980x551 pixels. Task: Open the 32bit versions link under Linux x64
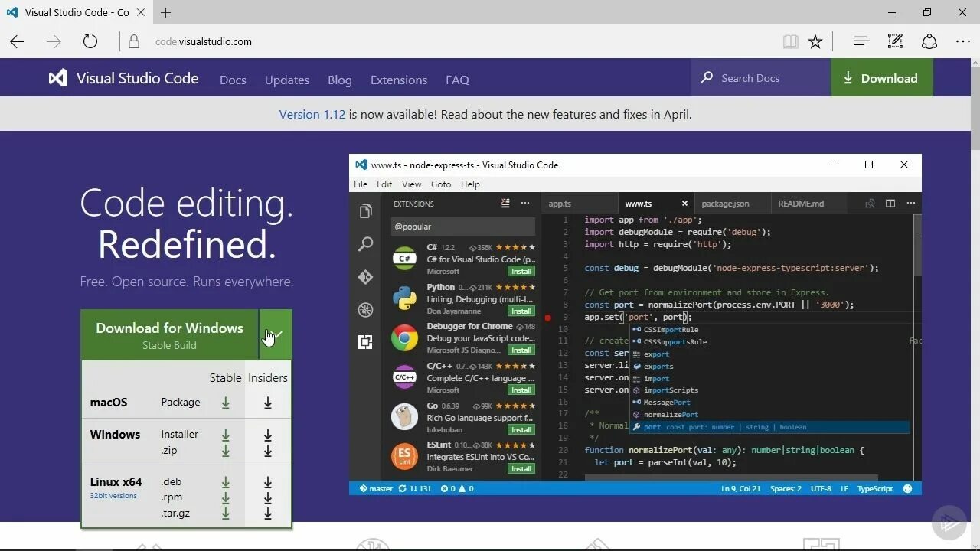(113, 496)
